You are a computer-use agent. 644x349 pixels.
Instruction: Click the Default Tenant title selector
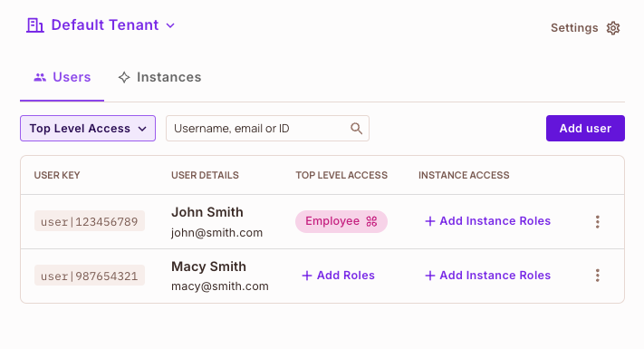tap(101, 25)
